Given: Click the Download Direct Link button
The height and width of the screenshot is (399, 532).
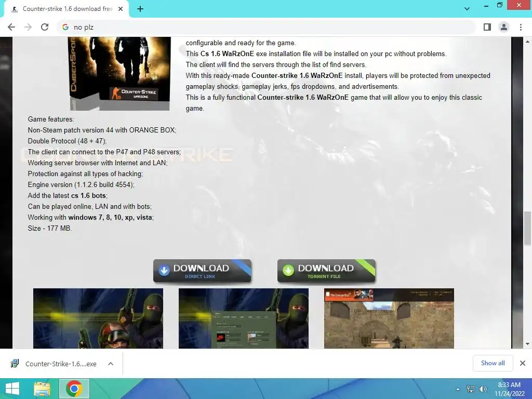Looking at the screenshot, I should pyautogui.click(x=202, y=271).
